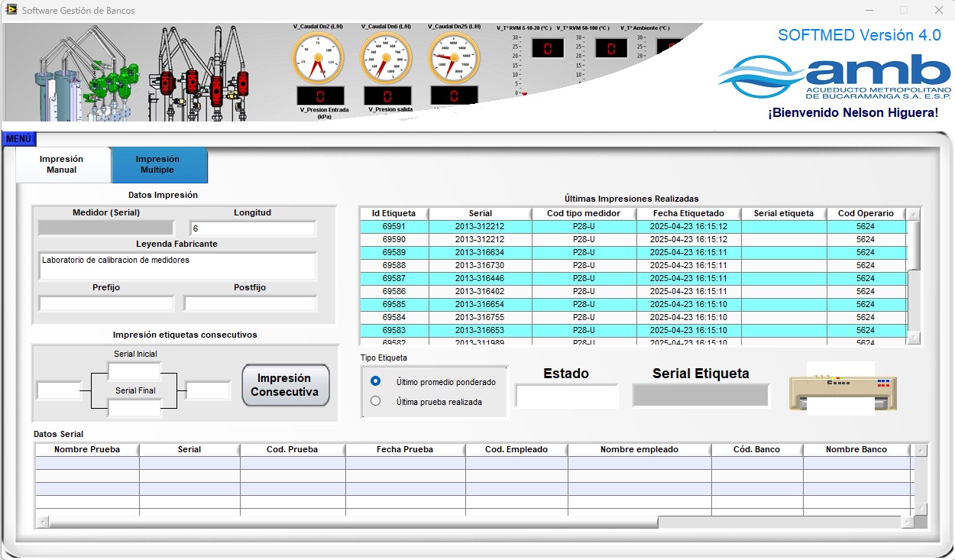Switch to the Impresión Manual tab
Screen dimensions: 955x560
point(63,164)
